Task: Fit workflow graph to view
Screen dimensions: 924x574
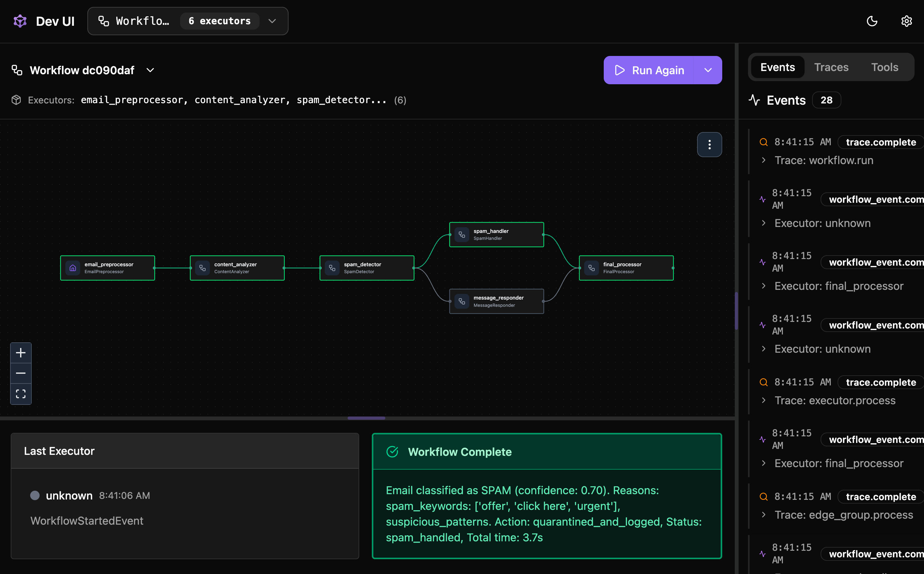Action: (20, 394)
